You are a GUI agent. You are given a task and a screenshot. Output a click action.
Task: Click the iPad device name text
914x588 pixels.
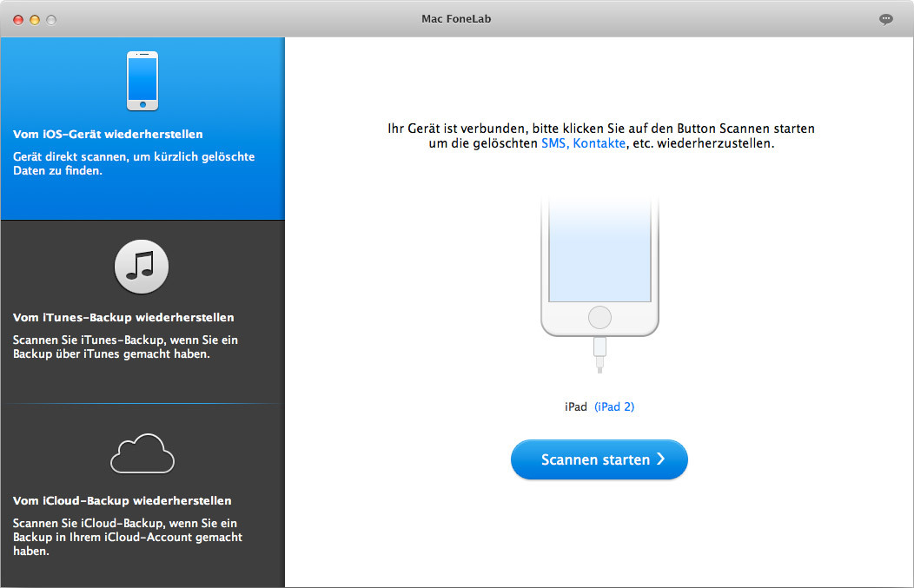point(575,406)
